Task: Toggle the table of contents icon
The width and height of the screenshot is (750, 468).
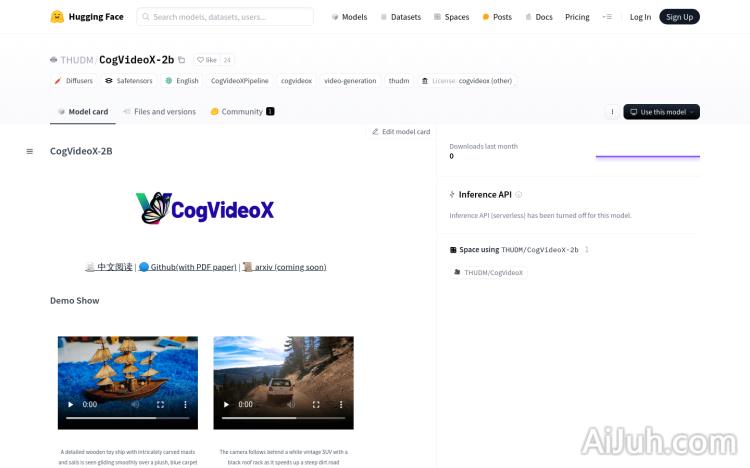Action: [30, 151]
